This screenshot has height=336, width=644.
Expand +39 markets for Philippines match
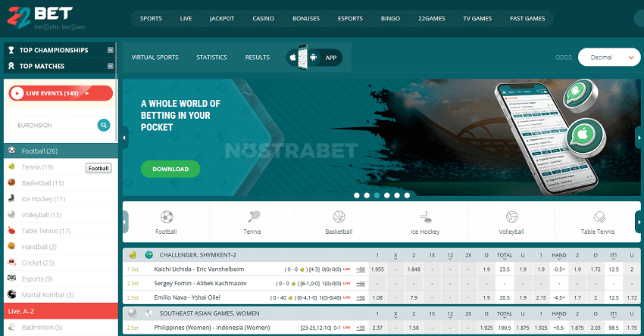click(x=360, y=328)
